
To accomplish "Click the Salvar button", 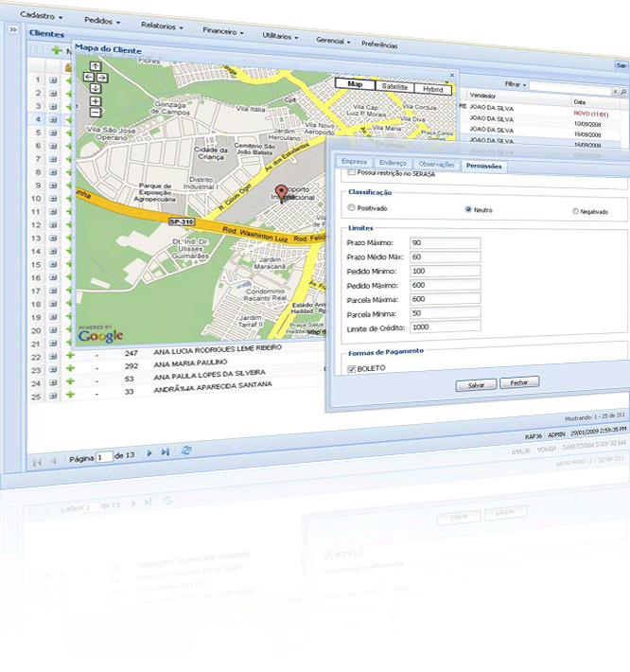I will coord(476,385).
